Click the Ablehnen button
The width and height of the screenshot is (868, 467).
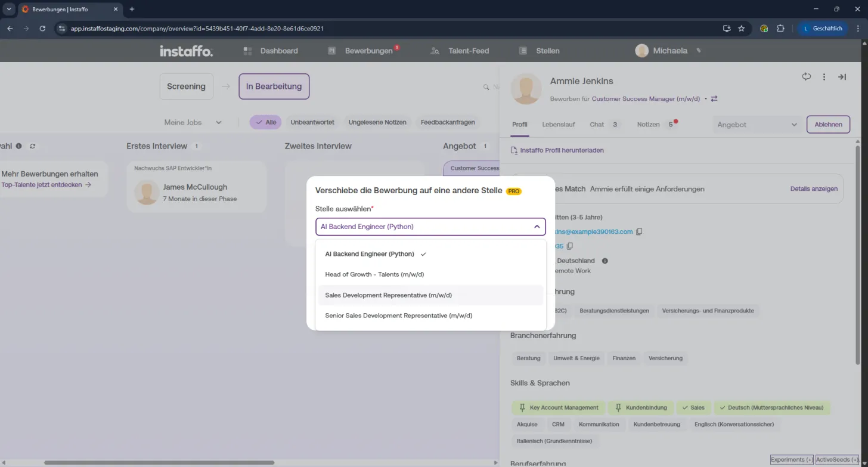828,125
